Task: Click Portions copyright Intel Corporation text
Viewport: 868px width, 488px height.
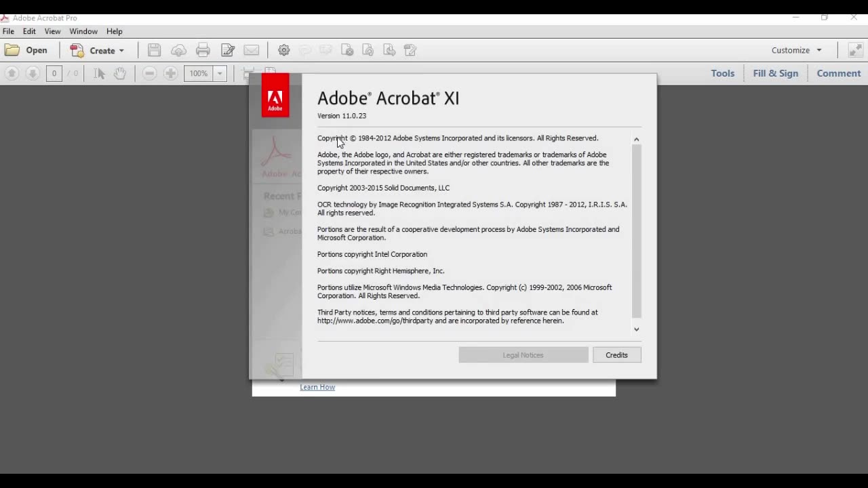Action: click(x=372, y=254)
